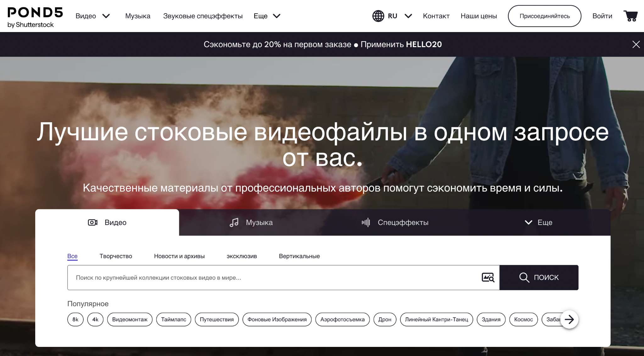Click the shopping cart icon
The image size is (644, 356).
(x=631, y=16)
